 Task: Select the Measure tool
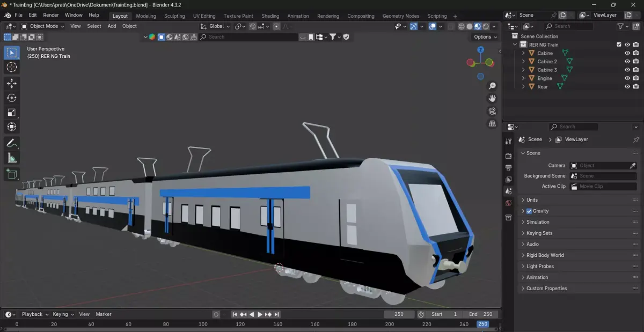pos(12,158)
